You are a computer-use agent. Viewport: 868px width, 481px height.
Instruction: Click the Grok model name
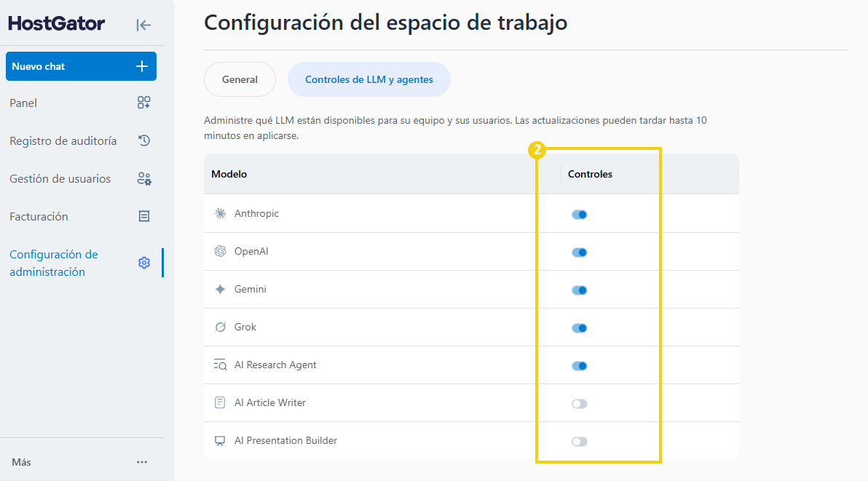[x=245, y=327]
